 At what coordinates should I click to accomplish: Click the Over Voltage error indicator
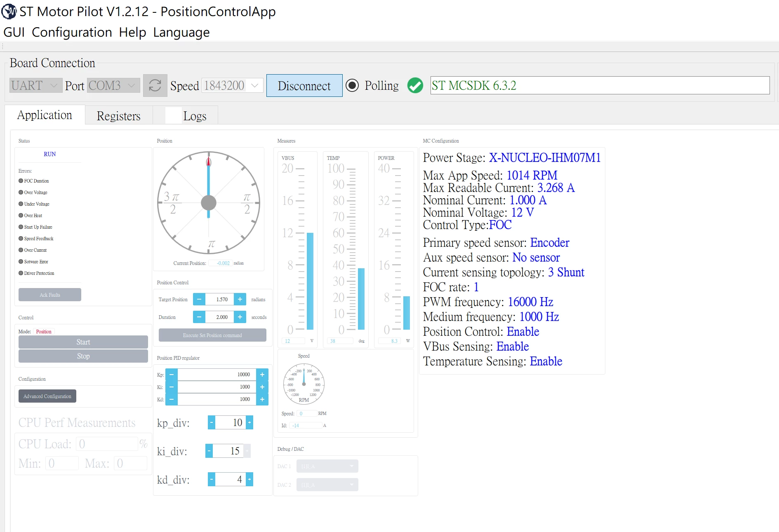point(21,192)
